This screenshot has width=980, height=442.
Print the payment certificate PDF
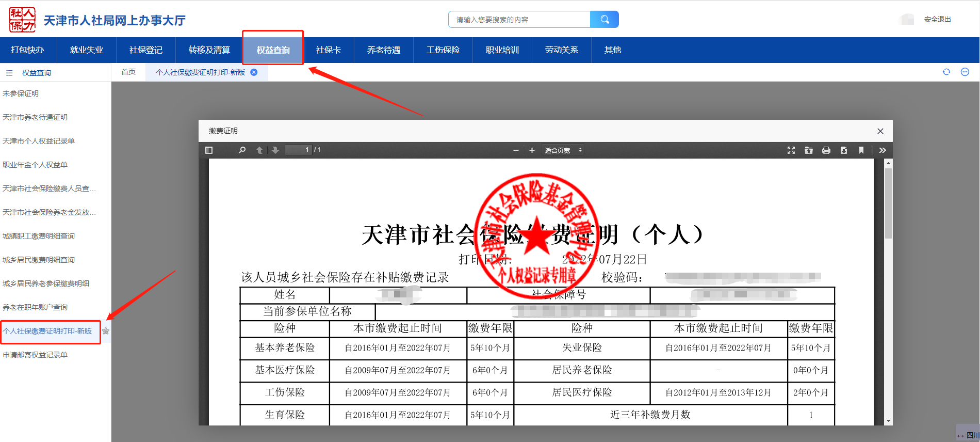tap(826, 150)
